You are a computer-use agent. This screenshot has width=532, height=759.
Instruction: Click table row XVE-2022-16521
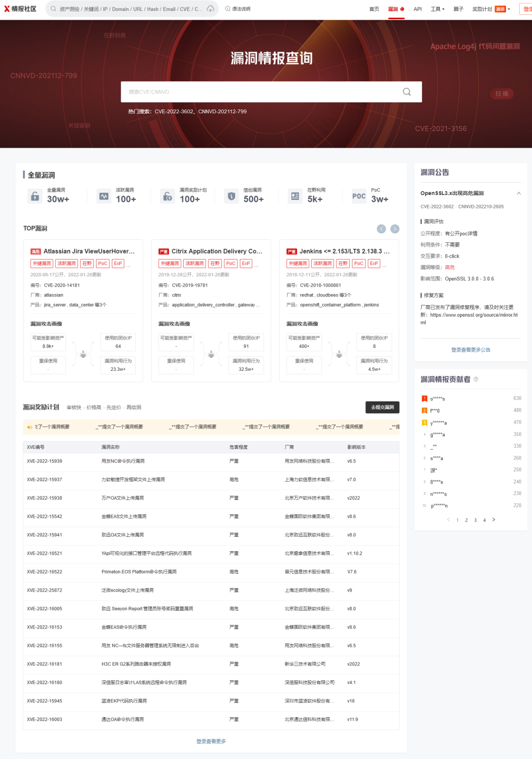211,554
